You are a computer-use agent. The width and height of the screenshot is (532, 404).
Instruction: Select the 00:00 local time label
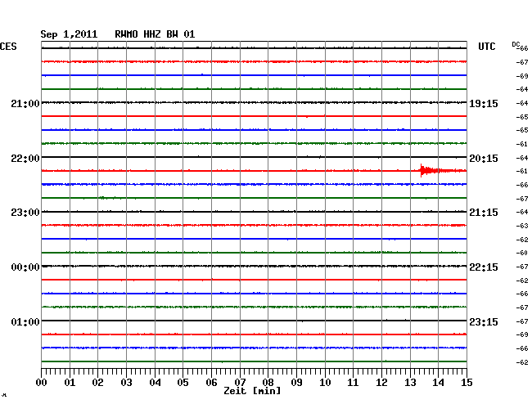[25, 267]
